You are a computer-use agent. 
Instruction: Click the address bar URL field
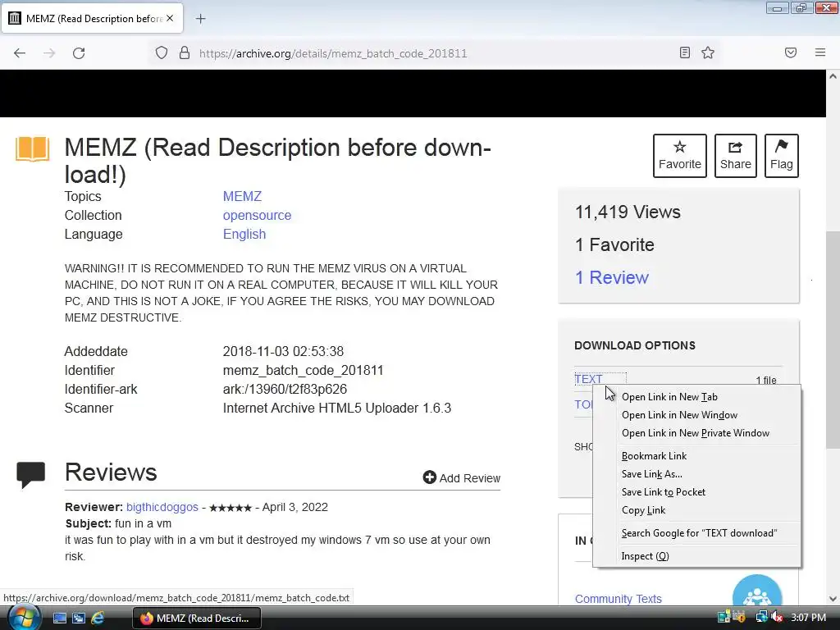[434, 53]
